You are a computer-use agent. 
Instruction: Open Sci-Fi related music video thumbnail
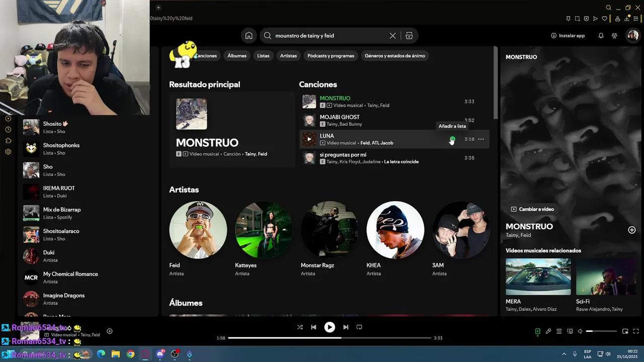coord(607,277)
